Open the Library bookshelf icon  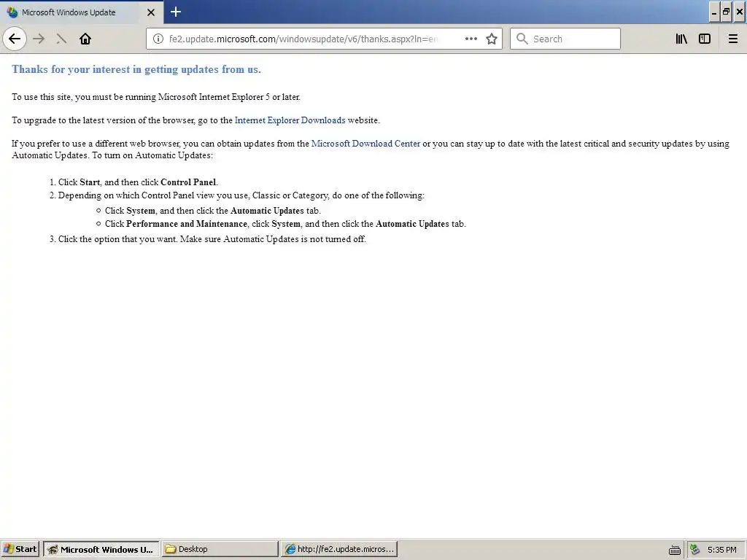tap(681, 39)
